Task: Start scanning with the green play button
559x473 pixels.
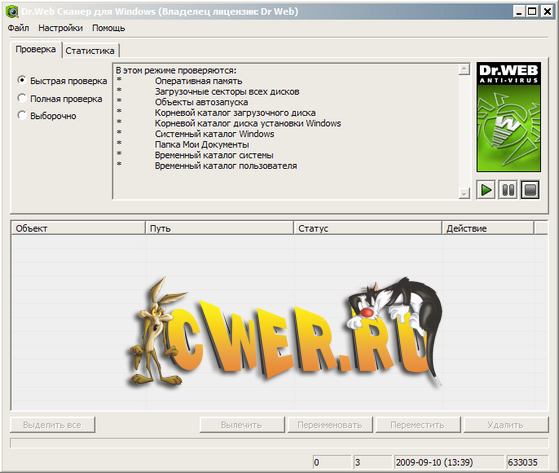Action: pyautogui.click(x=486, y=190)
